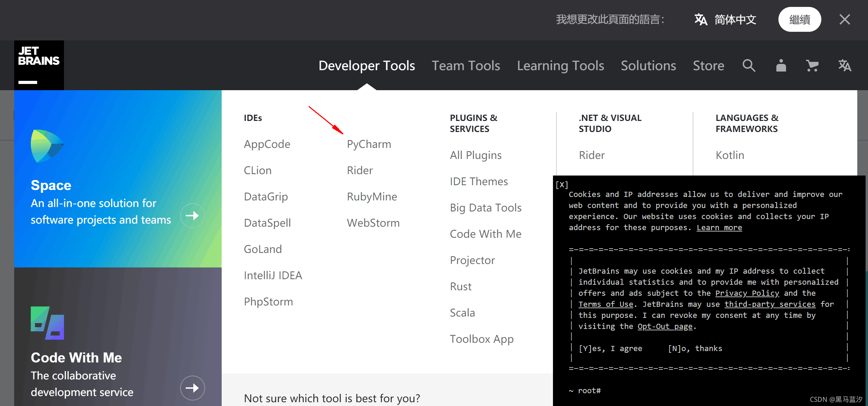Click the JetBrains logo
Screen dimensions: 868x406
pos(39,65)
